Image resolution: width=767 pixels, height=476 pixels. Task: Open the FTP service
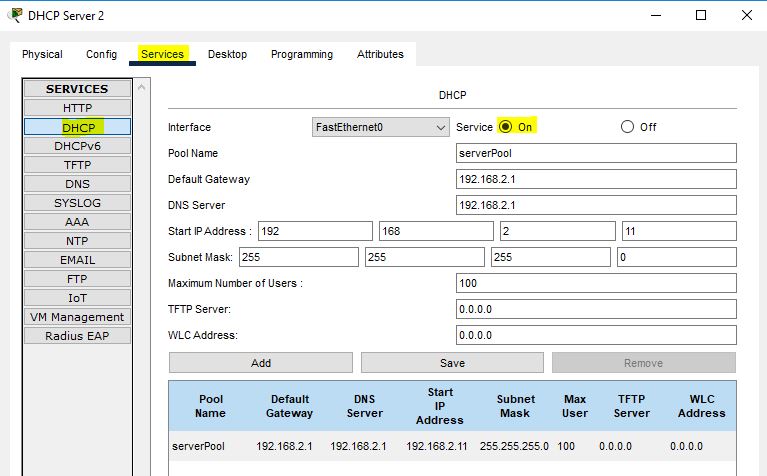[77, 279]
